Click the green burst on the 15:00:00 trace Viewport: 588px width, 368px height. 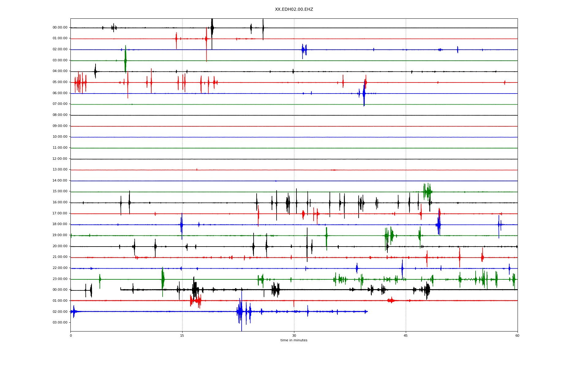427,192
